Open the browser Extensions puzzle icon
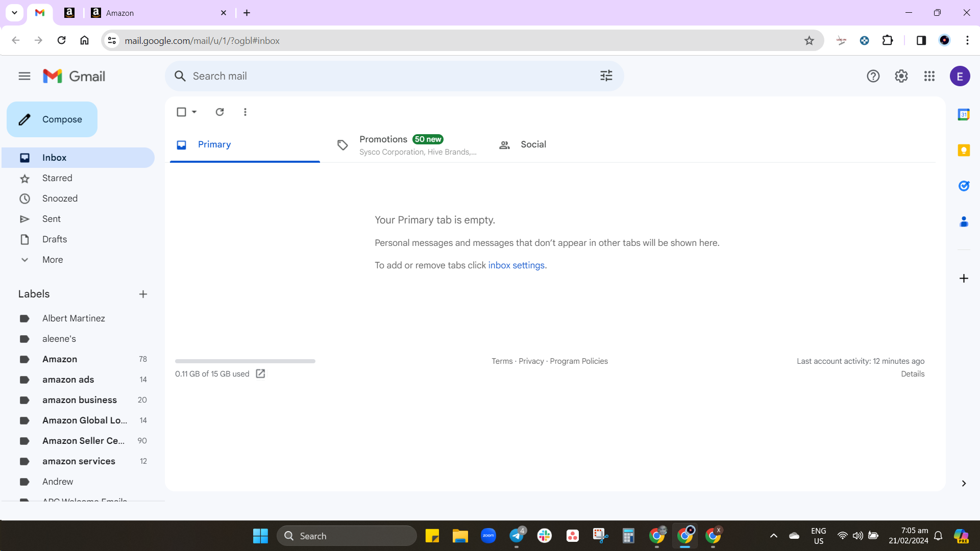Screen dimensions: 980x551 [x=888, y=40]
